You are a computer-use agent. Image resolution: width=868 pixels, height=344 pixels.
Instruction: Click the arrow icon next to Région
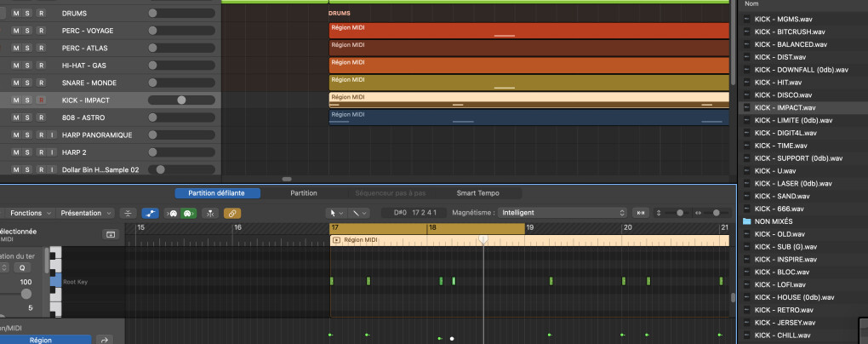(x=106, y=340)
